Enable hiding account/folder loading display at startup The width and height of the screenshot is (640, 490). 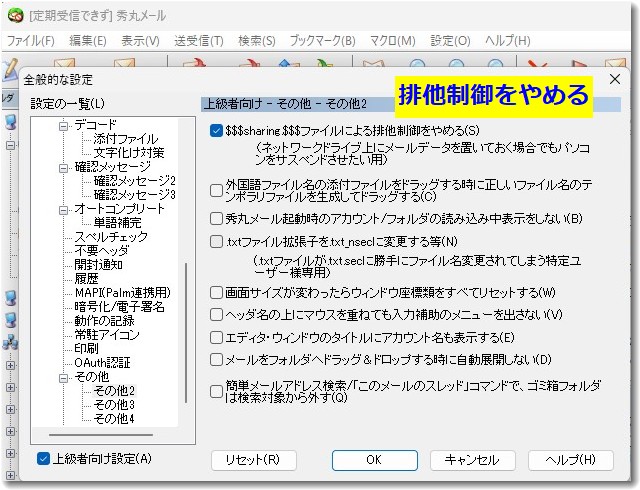tap(216, 219)
